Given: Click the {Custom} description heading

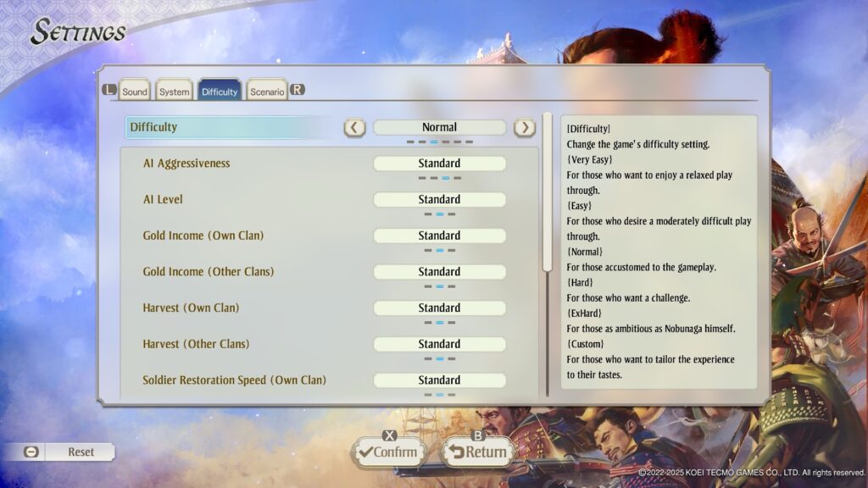Looking at the screenshot, I should tap(585, 344).
